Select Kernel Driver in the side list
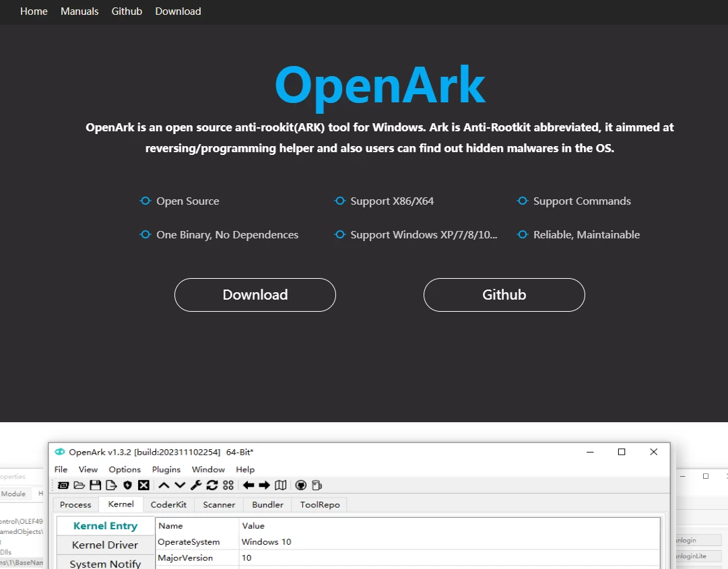The image size is (728, 569). click(x=105, y=545)
